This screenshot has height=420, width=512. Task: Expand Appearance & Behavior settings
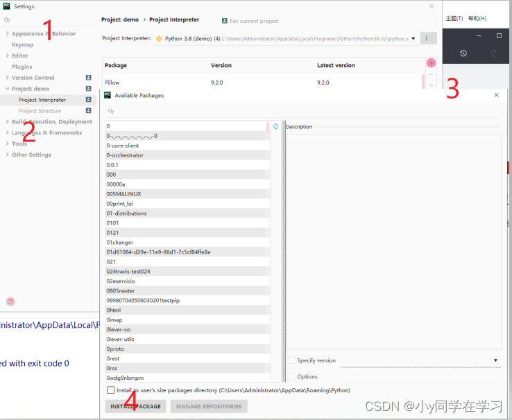(7, 33)
